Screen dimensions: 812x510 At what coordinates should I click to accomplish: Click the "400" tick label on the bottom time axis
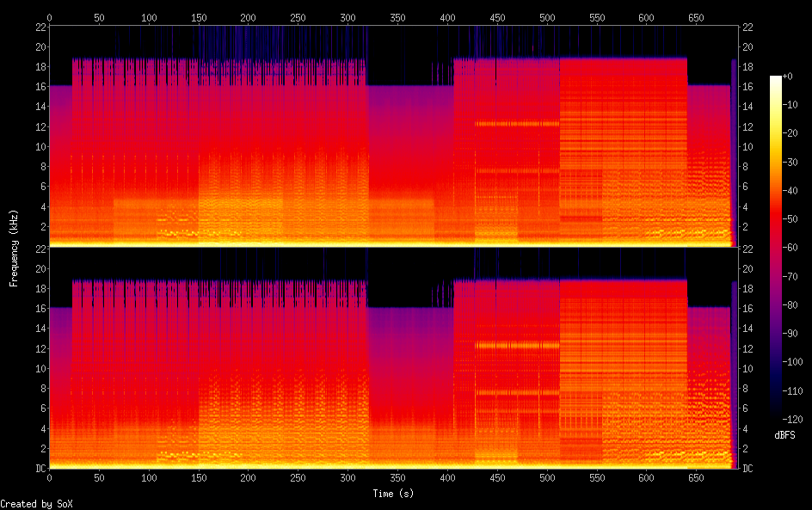[x=447, y=478]
